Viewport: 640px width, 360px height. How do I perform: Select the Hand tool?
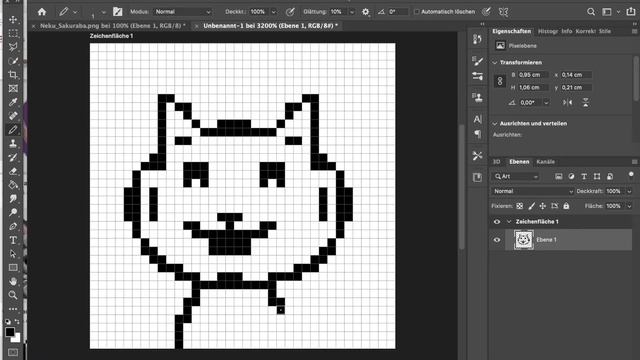pos(13,281)
